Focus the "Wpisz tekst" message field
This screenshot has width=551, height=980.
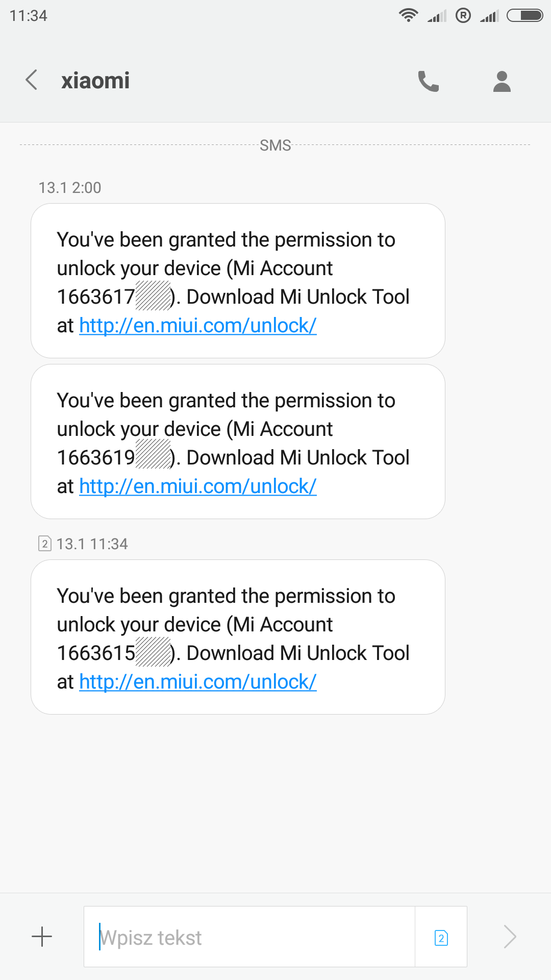(250, 937)
